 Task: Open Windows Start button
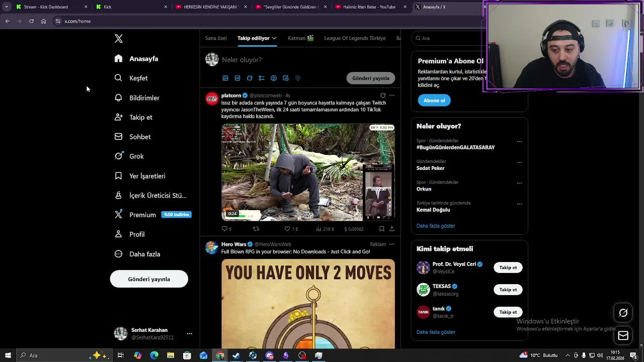pyautogui.click(x=8, y=355)
